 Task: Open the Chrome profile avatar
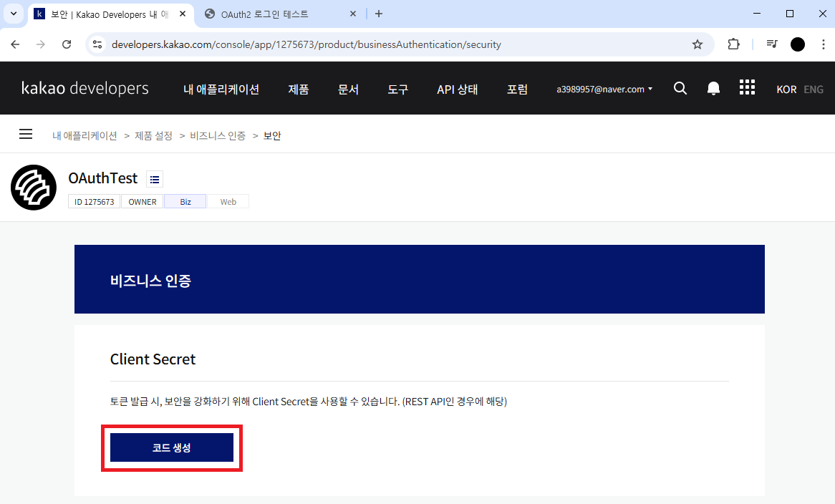point(798,44)
